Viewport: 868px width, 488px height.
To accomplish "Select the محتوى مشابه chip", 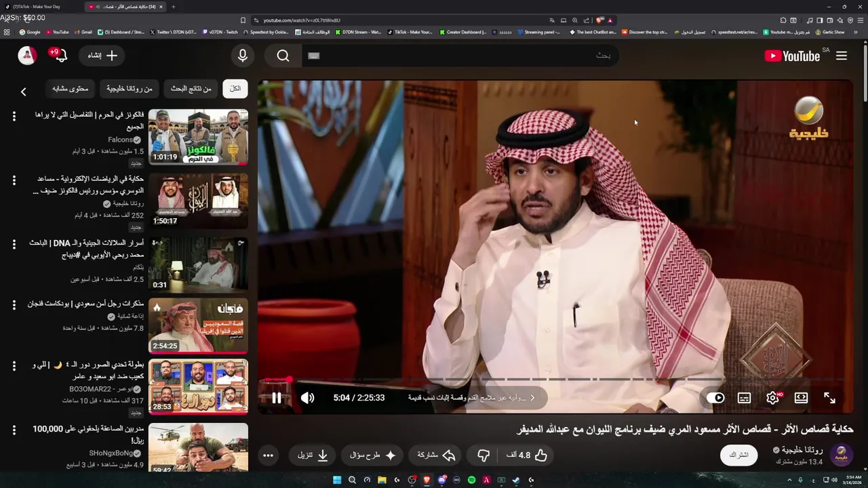I will [x=70, y=89].
